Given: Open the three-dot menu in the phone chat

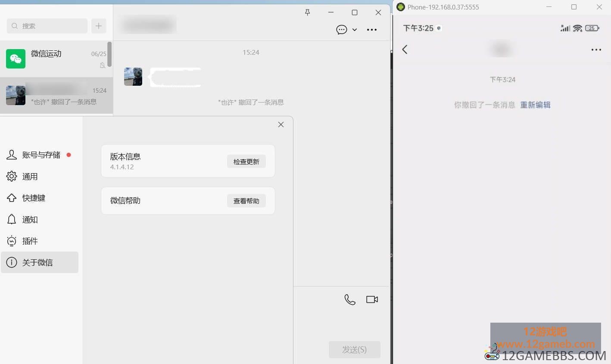Looking at the screenshot, I should (x=596, y=50).
